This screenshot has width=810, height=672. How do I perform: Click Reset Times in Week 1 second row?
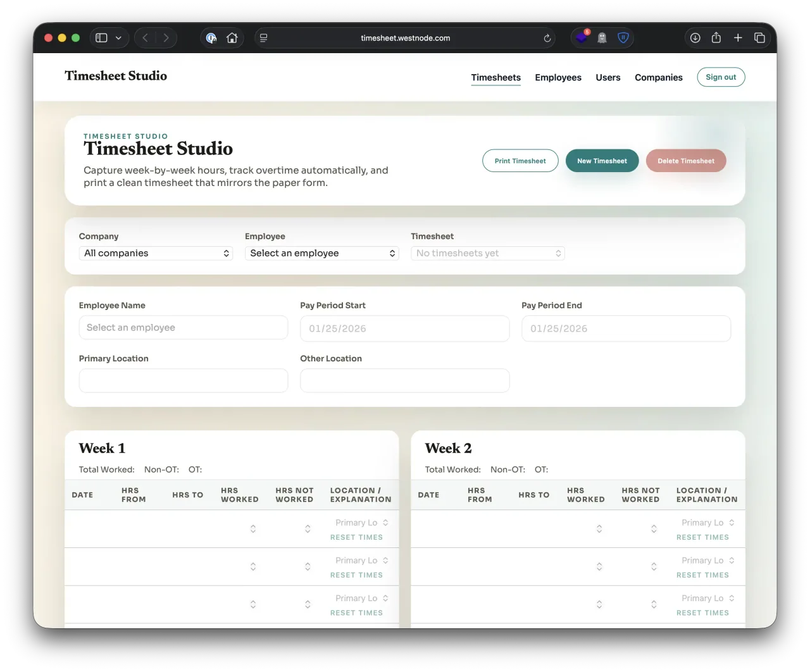coord(356,575)
